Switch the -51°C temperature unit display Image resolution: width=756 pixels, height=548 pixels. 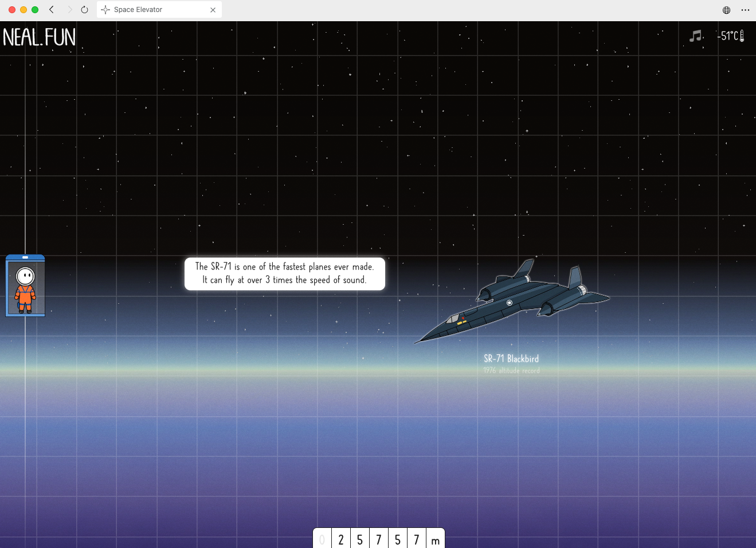click(730, 36)
